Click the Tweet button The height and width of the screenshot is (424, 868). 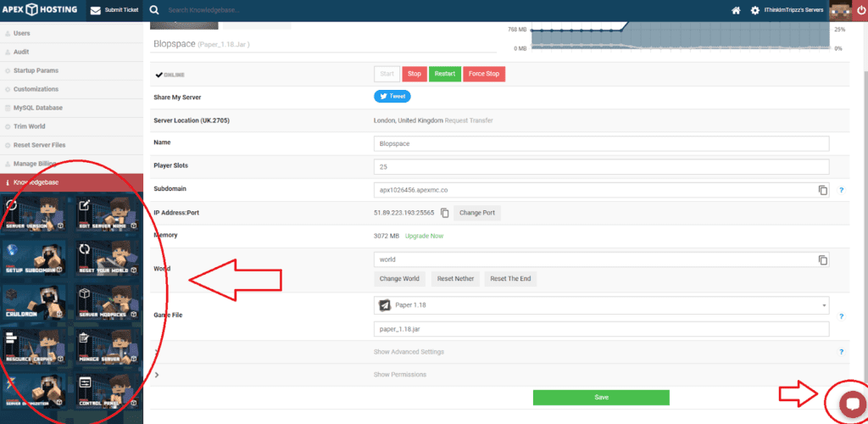tap(392, 97)
